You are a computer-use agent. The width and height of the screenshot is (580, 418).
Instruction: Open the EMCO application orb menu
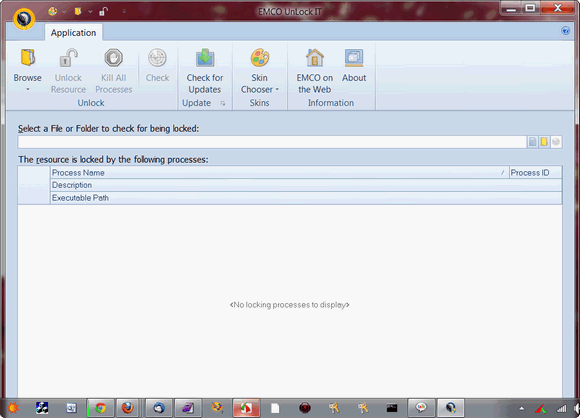click(x=24, y=18)
